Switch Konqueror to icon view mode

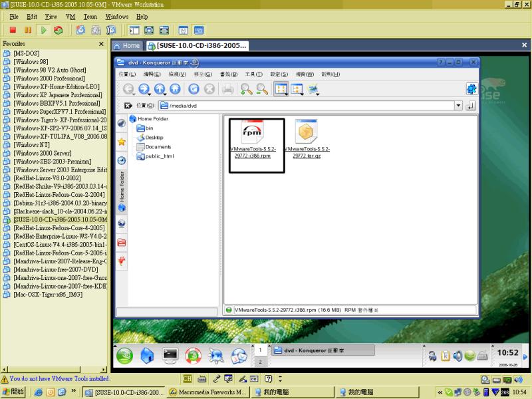pyautogui.click(x=281, y=89)
